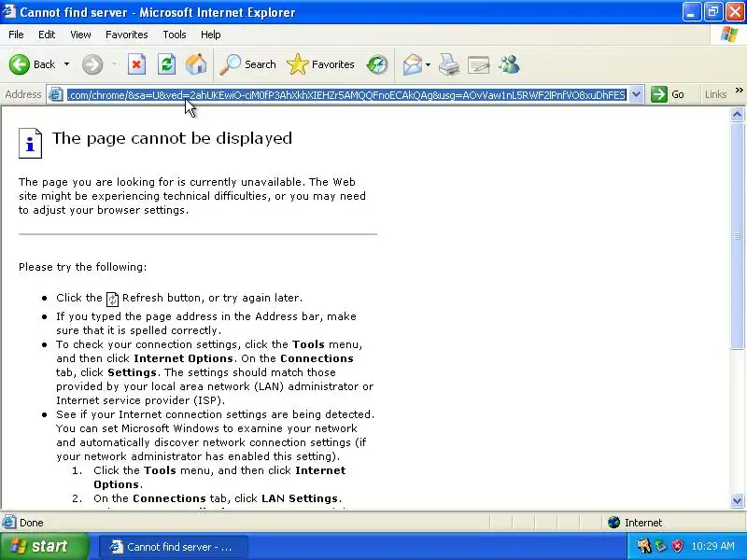The width and height of the screenshot is (747, 560).
Task: Open the Help menu
Action: tap(211, 35)
